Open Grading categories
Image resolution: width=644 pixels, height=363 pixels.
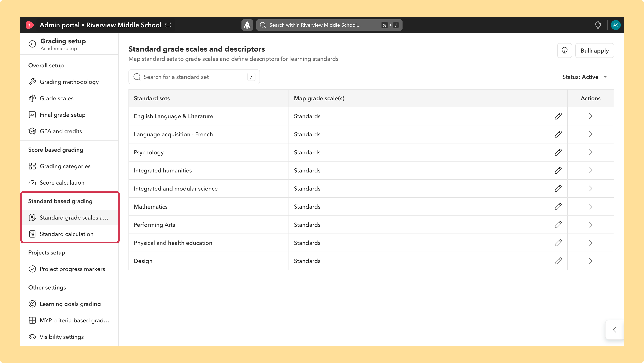pos(69,166)
